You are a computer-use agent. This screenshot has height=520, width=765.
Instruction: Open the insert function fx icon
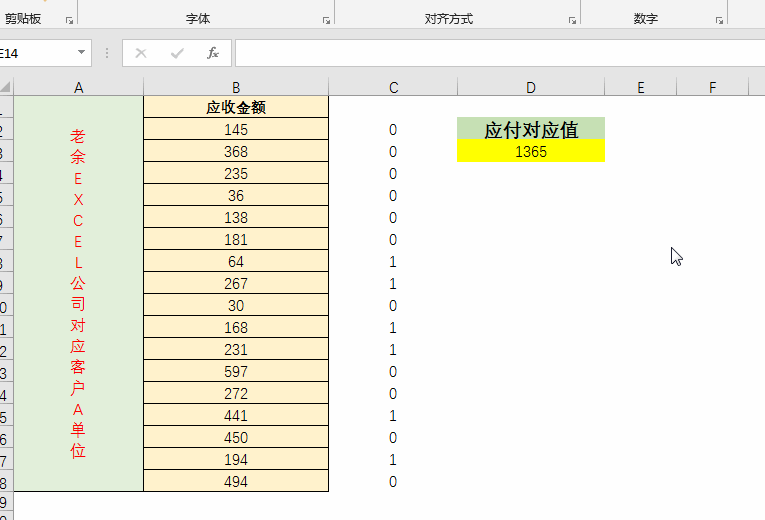click(213, 53)
